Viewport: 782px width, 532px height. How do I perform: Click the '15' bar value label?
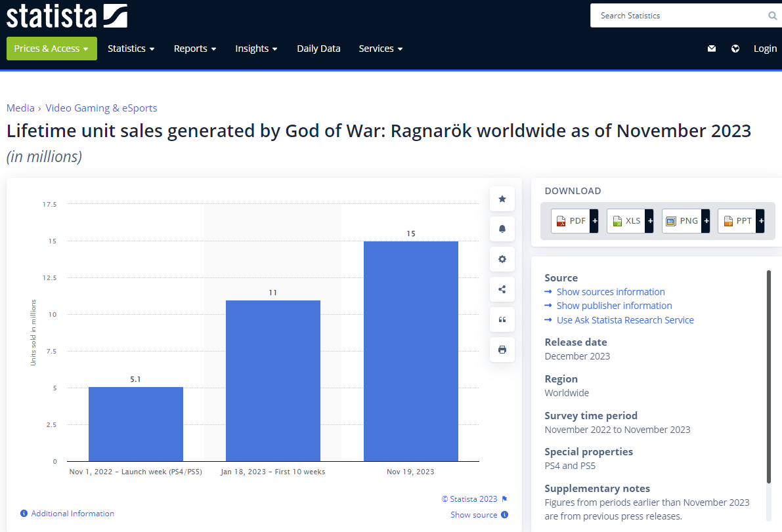[411, 234]
